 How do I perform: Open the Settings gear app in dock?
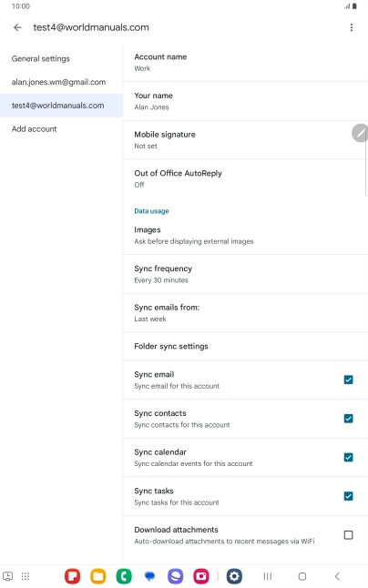click(234, 576)
